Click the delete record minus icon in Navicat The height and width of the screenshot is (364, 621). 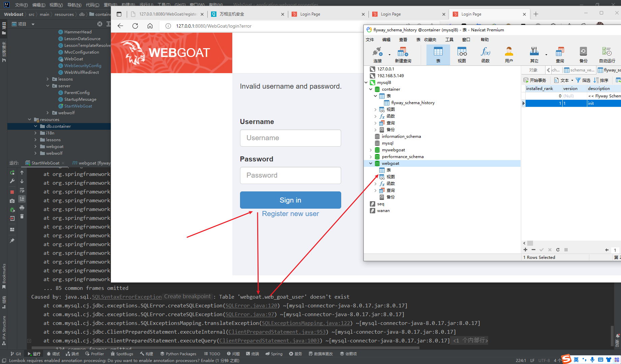[x=533, y=250]
